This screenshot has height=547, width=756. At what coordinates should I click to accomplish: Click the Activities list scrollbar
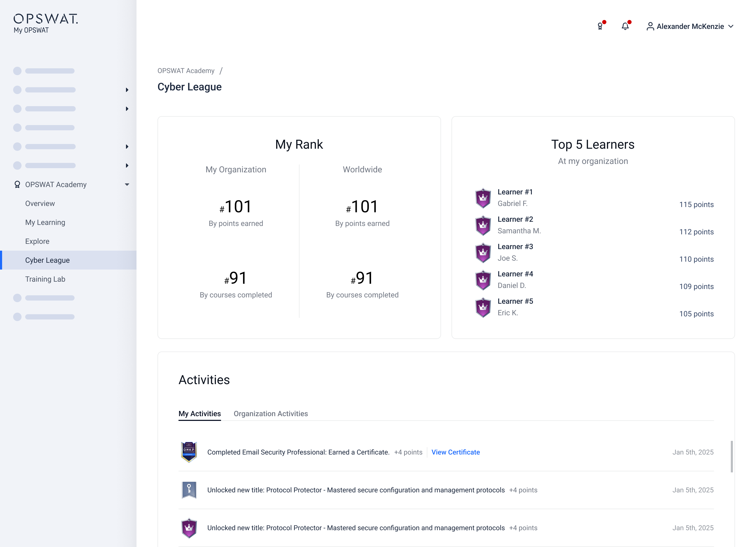pyautogui.click(x=732, y=456)
